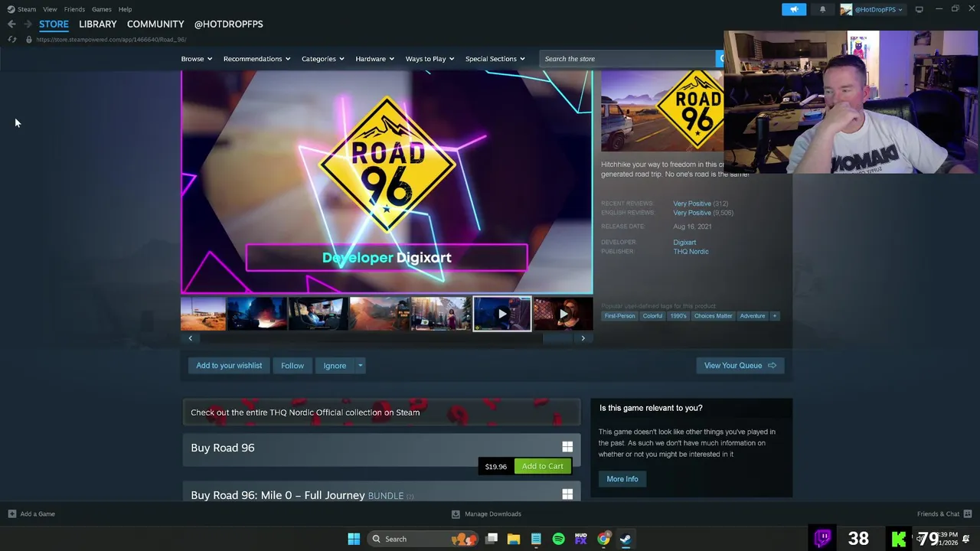Open Friends & Chat panel

944,514
